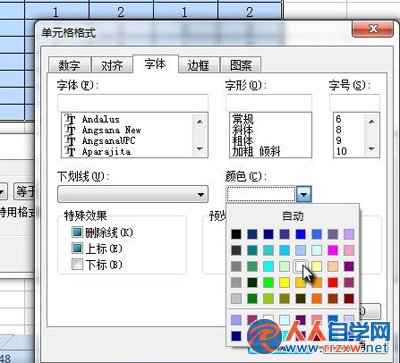Toggle the 上标 superscript checkbox

pyautogui.click(x=77, y=248)
